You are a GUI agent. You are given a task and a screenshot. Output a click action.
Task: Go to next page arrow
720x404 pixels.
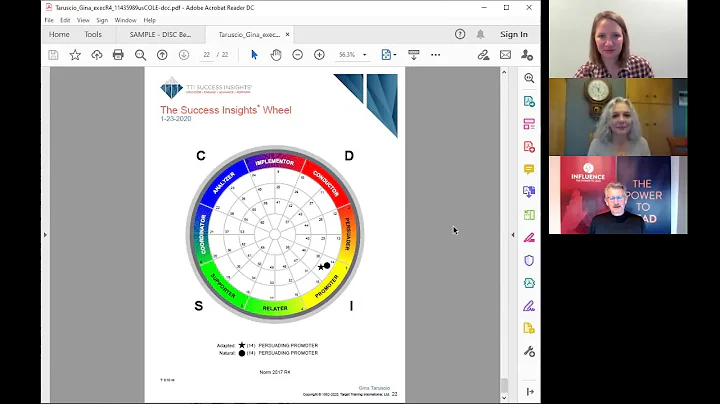(x=184, y=55)
